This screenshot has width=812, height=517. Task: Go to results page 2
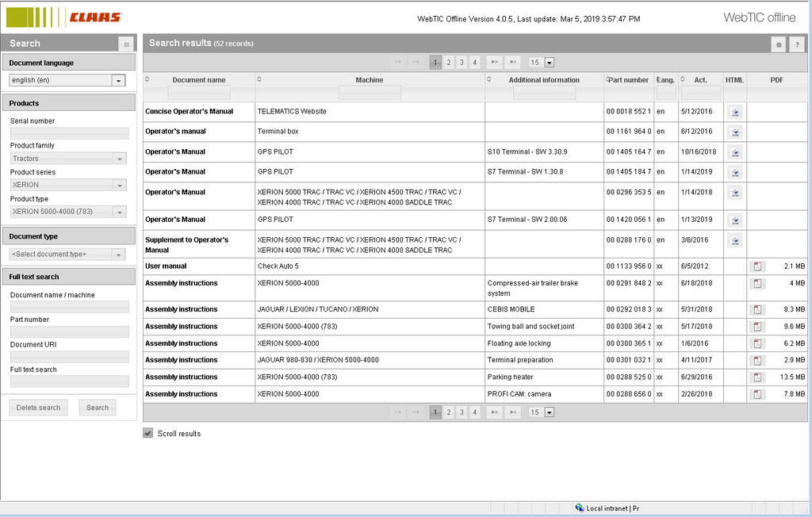coord(449,61)
